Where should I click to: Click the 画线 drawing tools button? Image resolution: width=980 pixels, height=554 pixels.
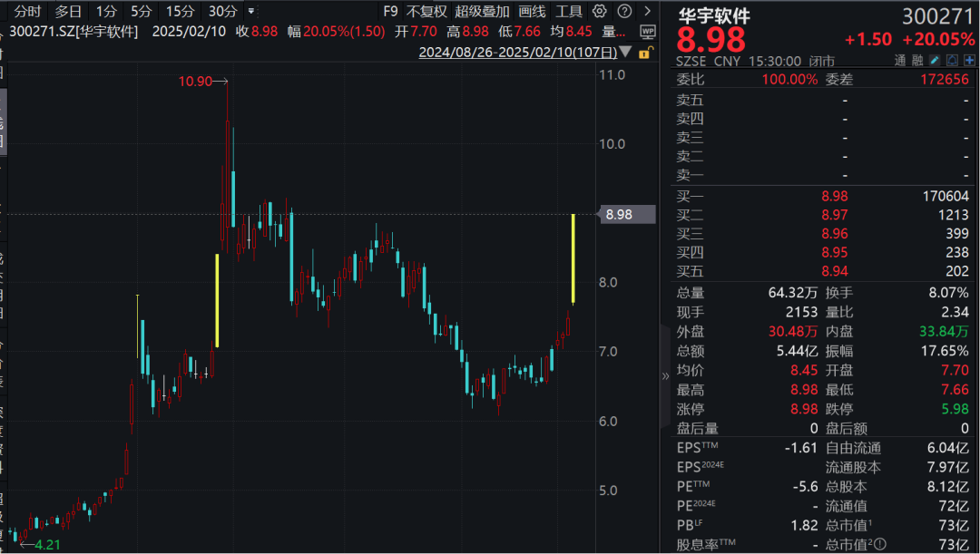(x=533, y=12)
